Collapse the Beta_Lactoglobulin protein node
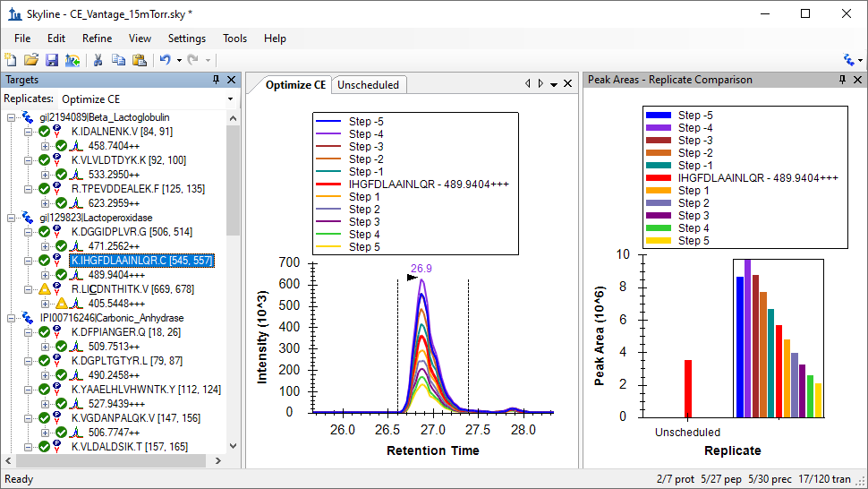This screenshot has height=489, width=868. point(11,117)
